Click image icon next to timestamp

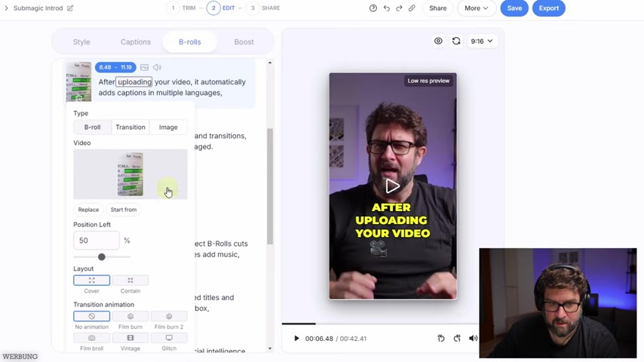point(144,67)
